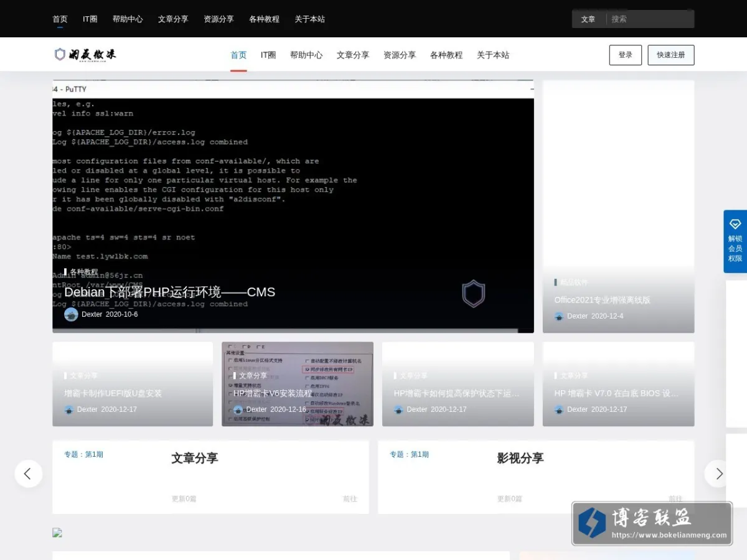747x560 pixels.
Task: Open the 文章分享 topic card title
Action: pyautogui.click(x=195, y=458)
